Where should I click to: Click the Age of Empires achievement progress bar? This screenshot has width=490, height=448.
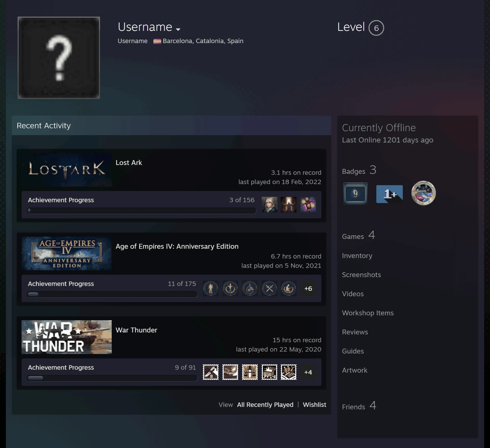pos(112,294)
